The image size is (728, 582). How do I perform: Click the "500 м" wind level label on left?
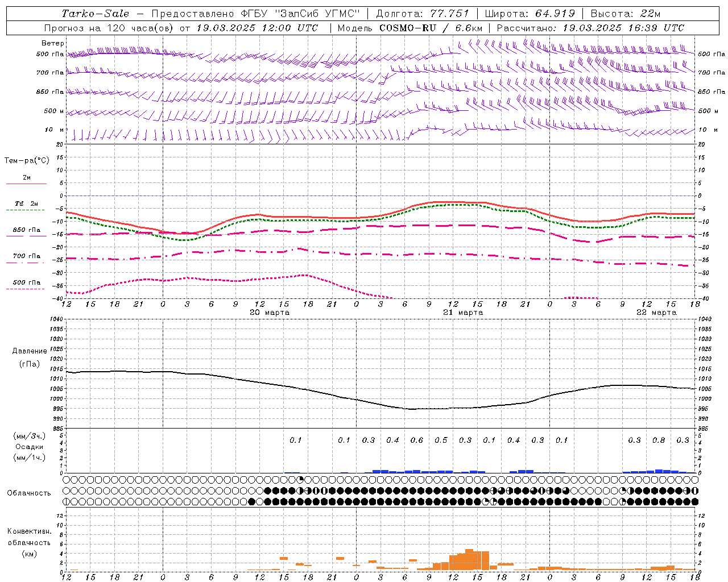click(x=54, y=111)
